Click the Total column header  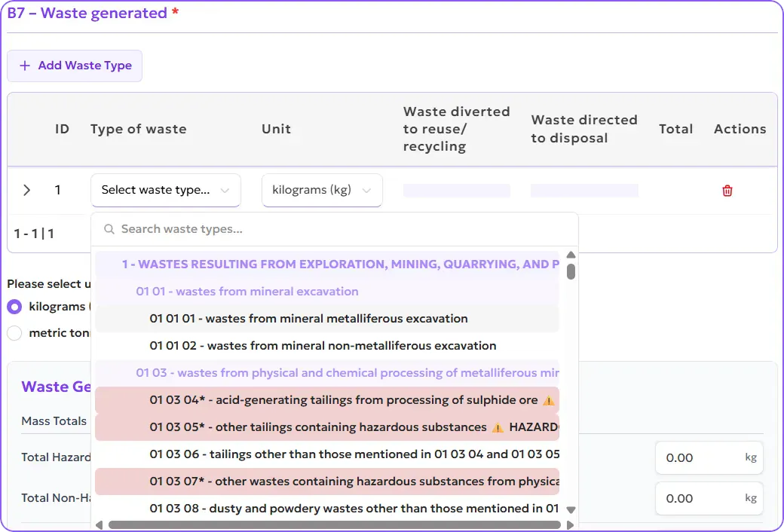point(675,129)
